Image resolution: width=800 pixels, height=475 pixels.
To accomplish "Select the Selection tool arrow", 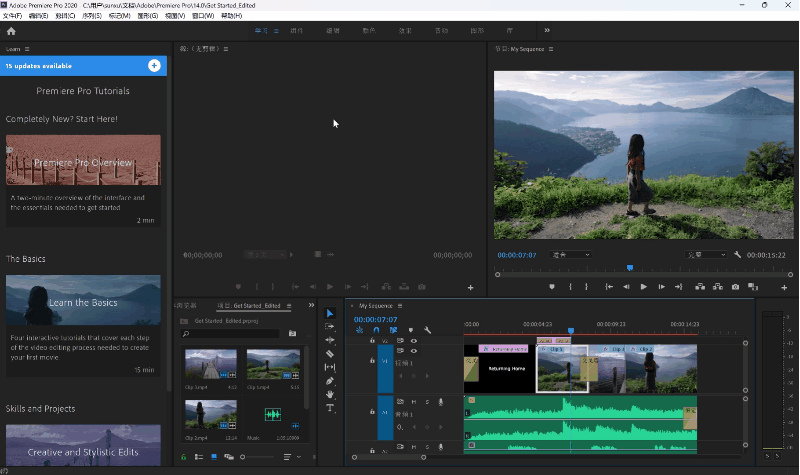I will tap(330, 313).
